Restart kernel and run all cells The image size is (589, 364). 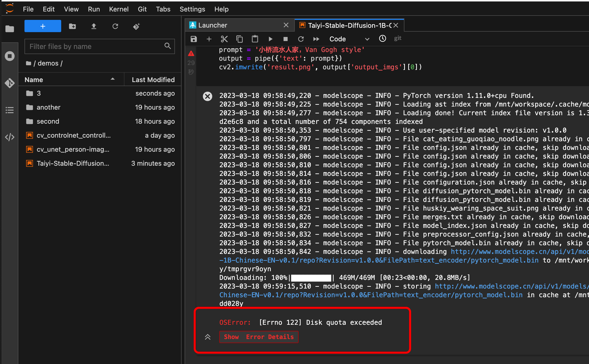point(316,39)
